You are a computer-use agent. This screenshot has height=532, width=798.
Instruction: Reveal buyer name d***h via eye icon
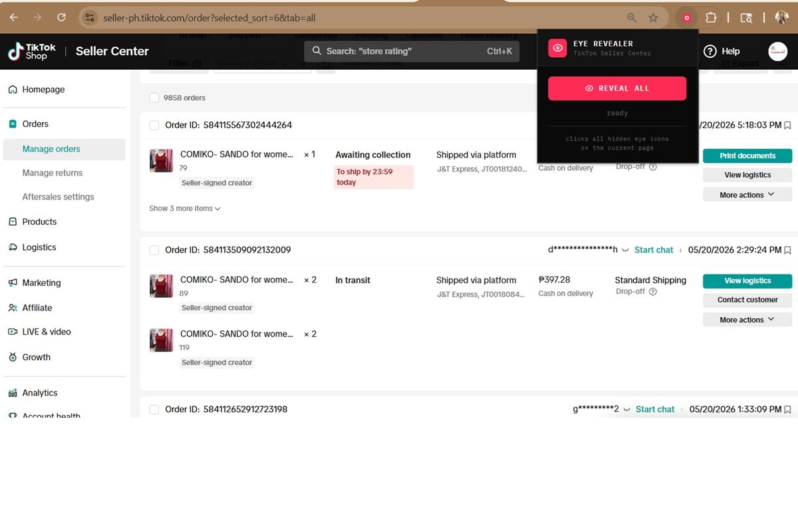625,251
